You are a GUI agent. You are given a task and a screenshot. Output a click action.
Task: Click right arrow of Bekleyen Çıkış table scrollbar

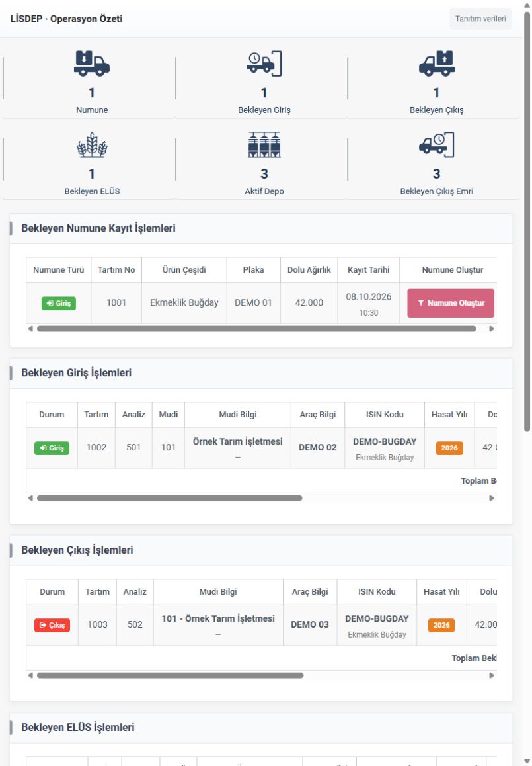pyautogui.click(x=492, y=675)
